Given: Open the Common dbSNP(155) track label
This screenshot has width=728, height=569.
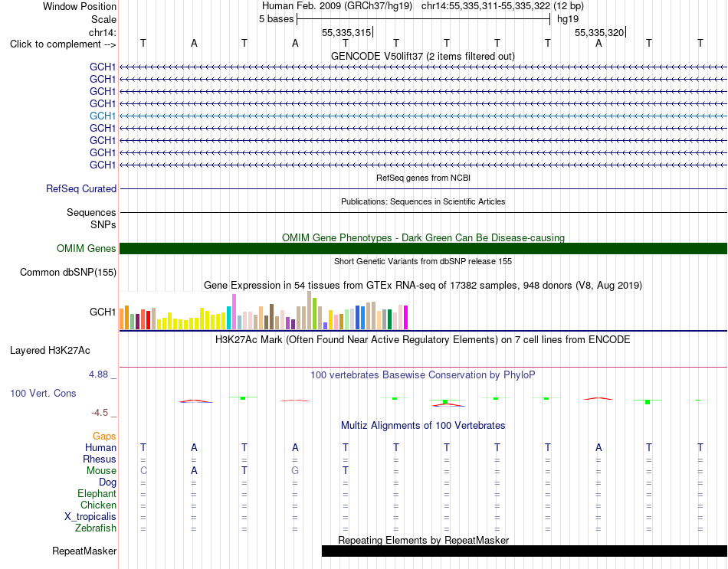Looking at the screenshot, I should click(68, 272).
